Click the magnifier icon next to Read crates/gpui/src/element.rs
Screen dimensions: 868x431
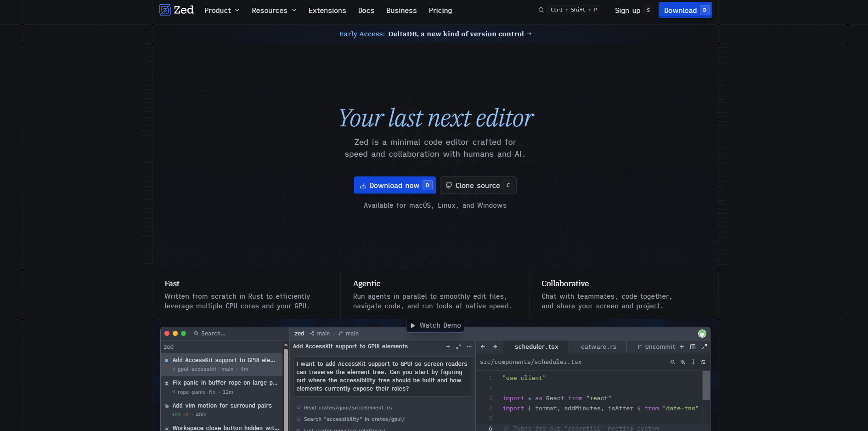tap(299, 408)
